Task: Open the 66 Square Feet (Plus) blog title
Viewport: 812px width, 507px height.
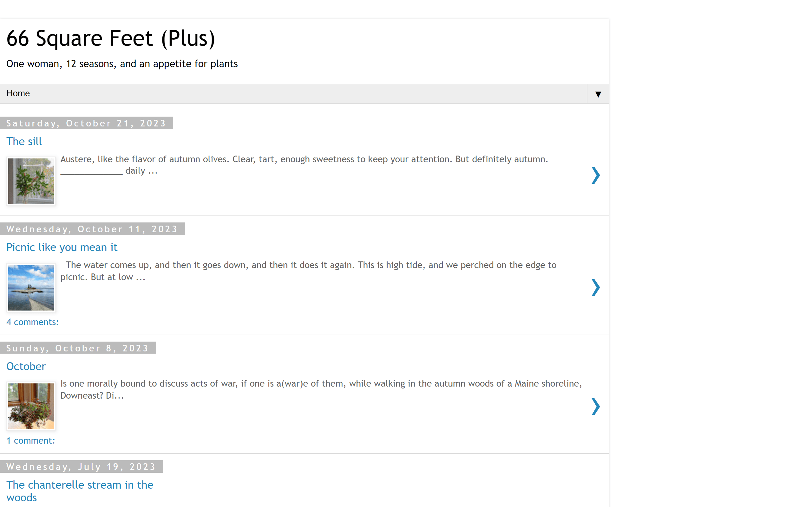Action: pos(110,38)
